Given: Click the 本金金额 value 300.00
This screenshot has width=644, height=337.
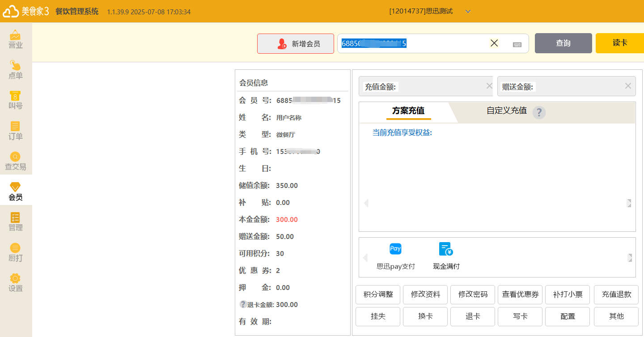Looking at the screenshot, I should click(x=287, y=219).
